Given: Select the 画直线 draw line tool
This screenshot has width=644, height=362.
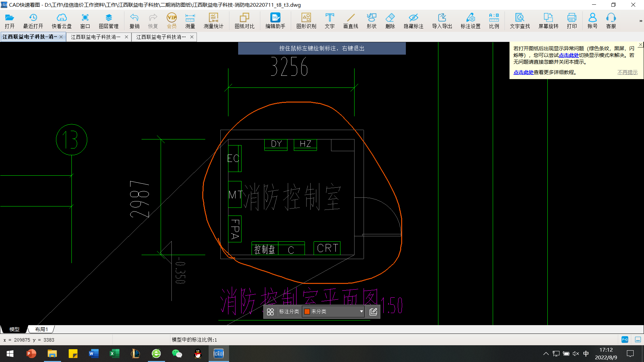Looking at the screenshot, I should pyautogui.click(x=351, y=21).
